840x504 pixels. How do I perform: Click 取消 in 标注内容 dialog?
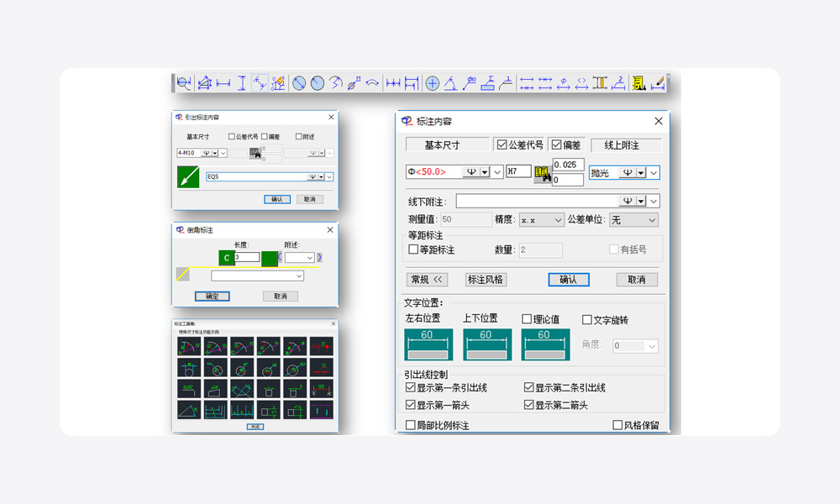tap(637, 280)
